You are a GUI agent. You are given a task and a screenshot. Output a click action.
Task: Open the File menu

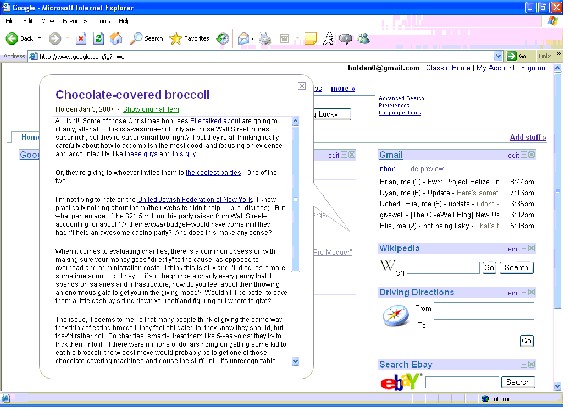(x=9, y=21)
